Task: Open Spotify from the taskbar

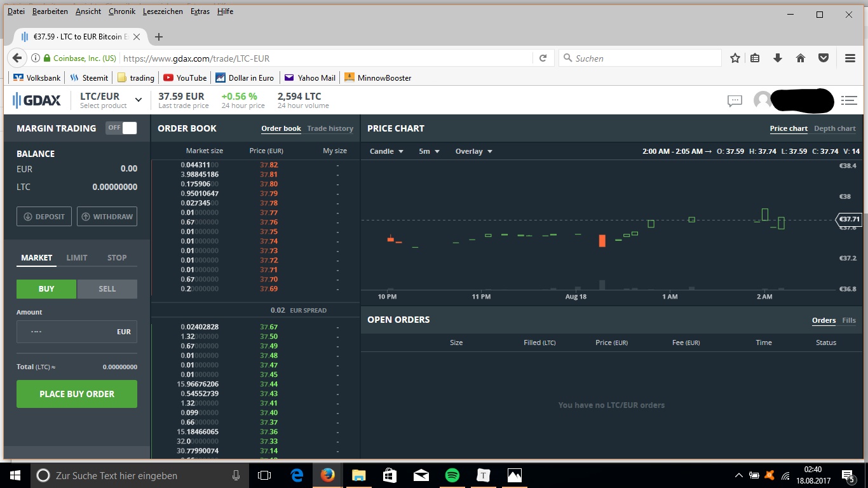Action: (x=452, y=475)
